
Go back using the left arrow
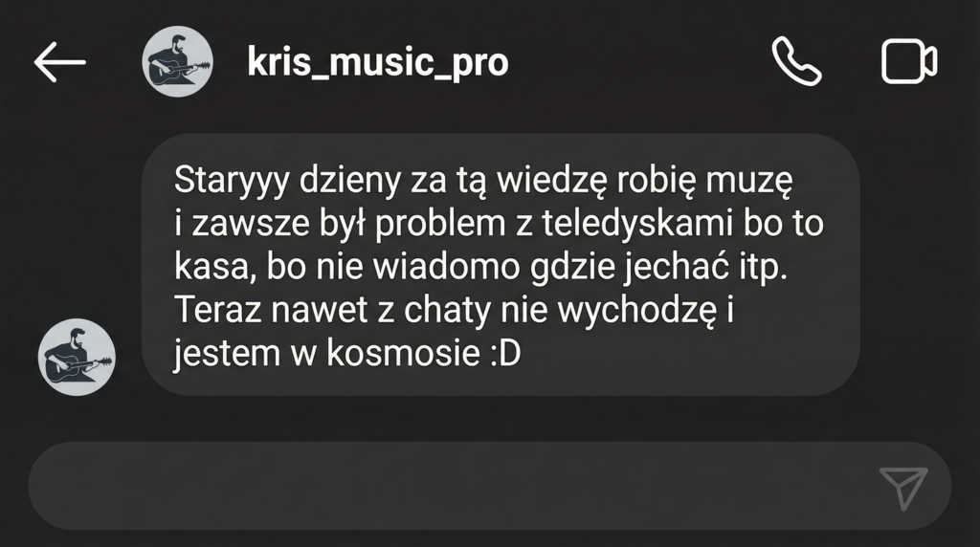(60, 62)
